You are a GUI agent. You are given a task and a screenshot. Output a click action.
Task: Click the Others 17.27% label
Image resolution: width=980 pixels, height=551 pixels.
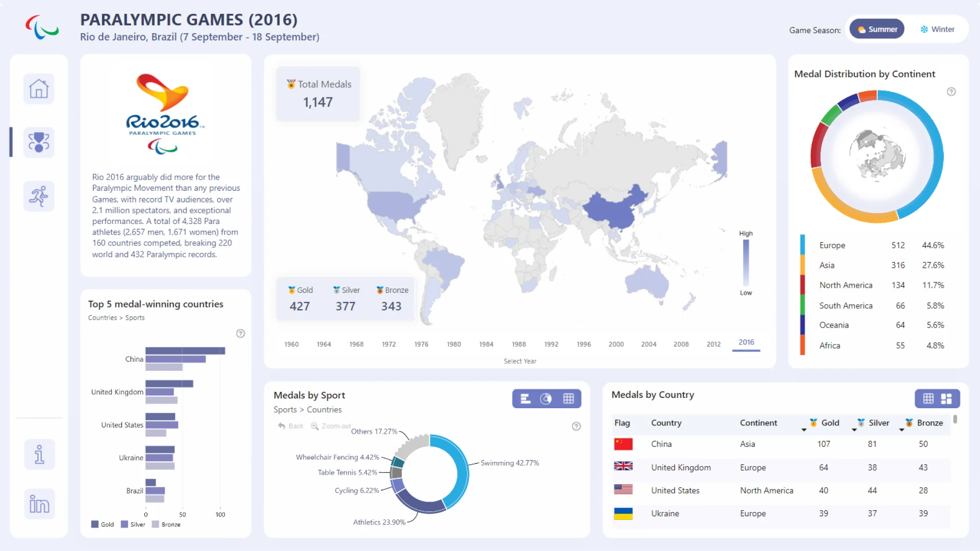(x=374, y=432)
